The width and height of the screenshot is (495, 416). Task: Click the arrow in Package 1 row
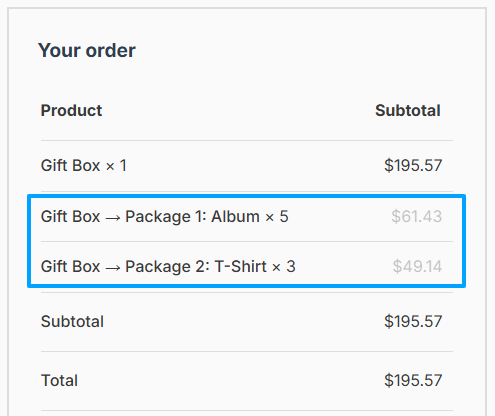[x=113, y=218]
